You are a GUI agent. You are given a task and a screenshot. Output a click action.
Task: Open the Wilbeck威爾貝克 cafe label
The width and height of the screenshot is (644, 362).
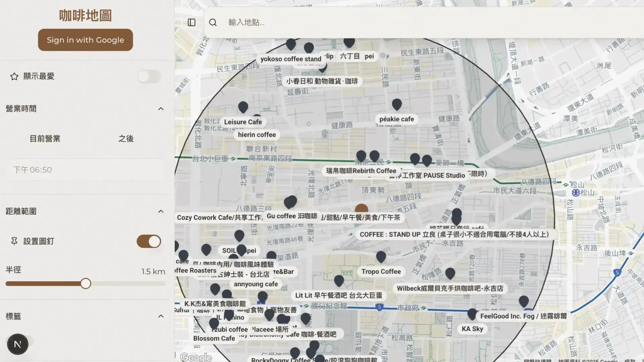[x=450, y=288]
